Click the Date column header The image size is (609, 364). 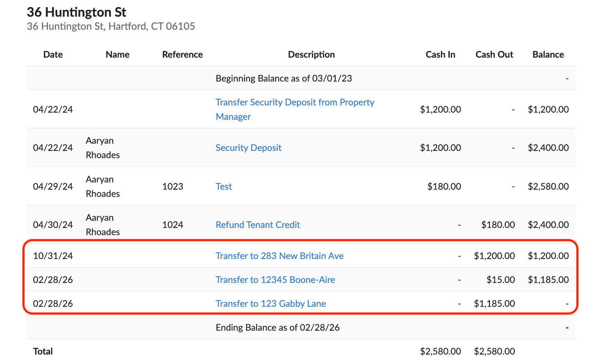pyautogui.click(x=53, y=55)
